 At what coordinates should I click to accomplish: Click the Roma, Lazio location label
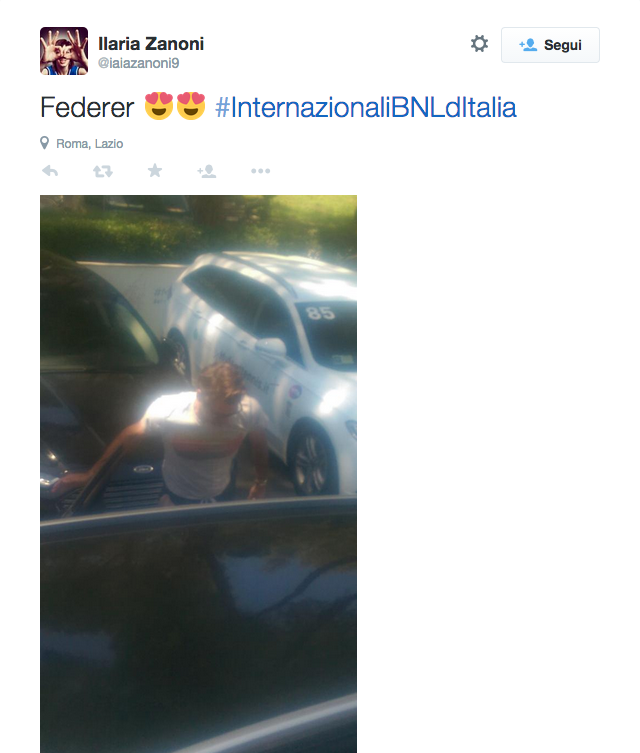90,144
